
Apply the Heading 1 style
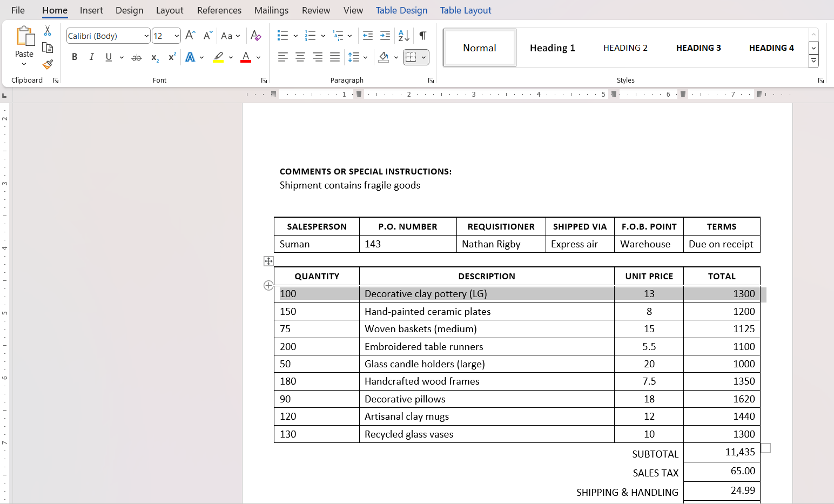click(552, 48)
